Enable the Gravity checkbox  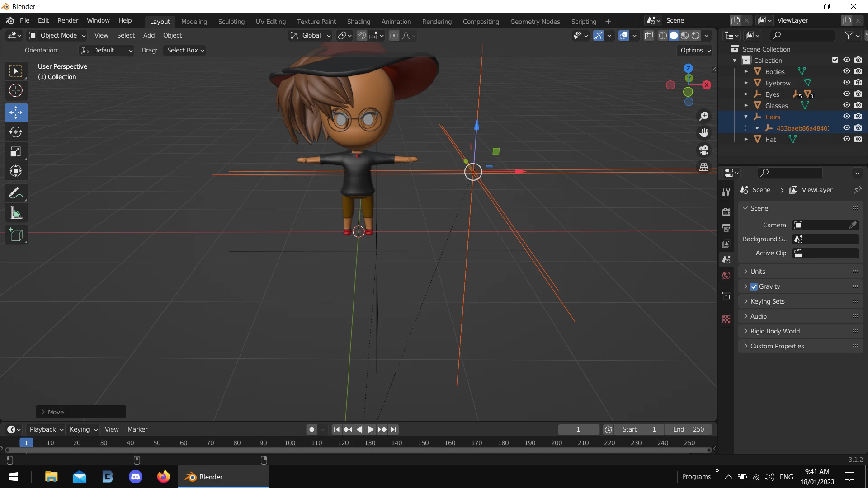point(754,286)
